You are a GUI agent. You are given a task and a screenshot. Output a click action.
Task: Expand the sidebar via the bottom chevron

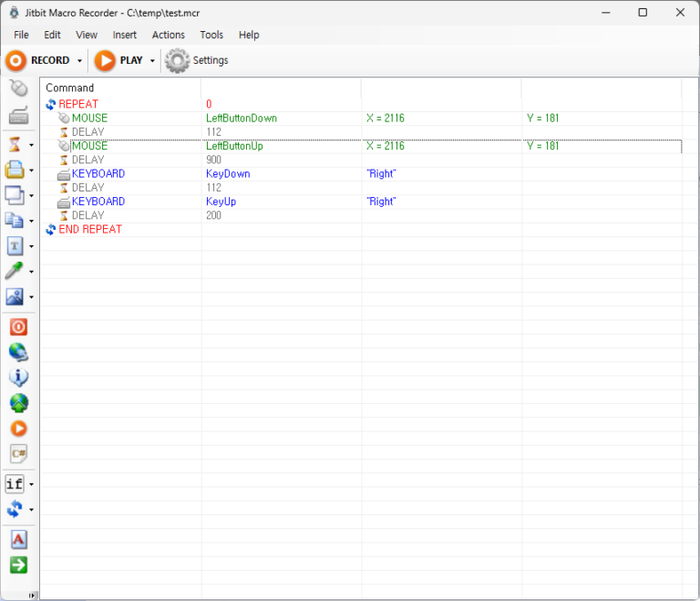pos(31,596)
